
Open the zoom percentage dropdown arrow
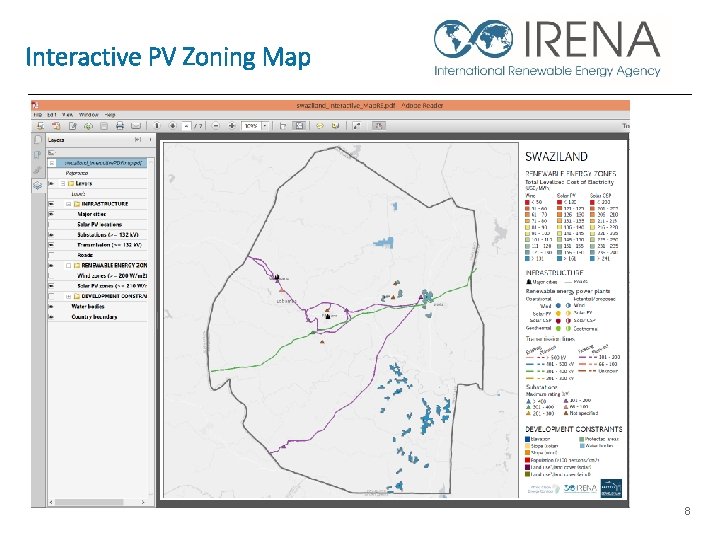[265, 125]
